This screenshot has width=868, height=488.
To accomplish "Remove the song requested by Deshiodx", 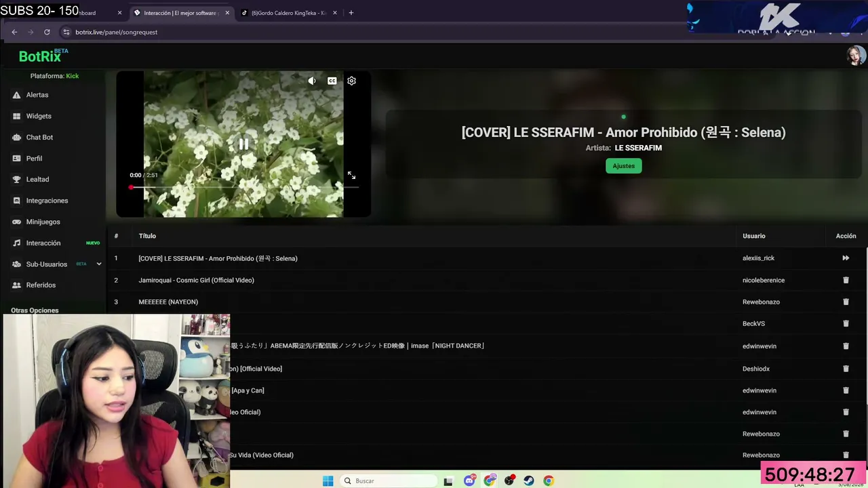I will 846,369.
